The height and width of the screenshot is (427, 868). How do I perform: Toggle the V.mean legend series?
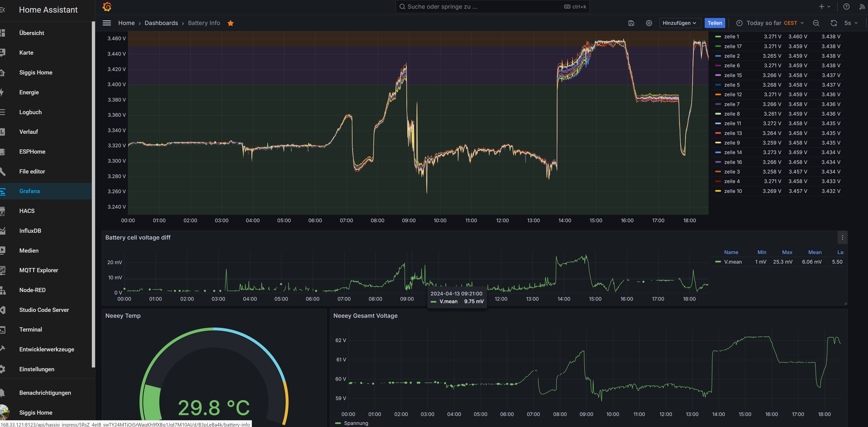pos(732,262)
